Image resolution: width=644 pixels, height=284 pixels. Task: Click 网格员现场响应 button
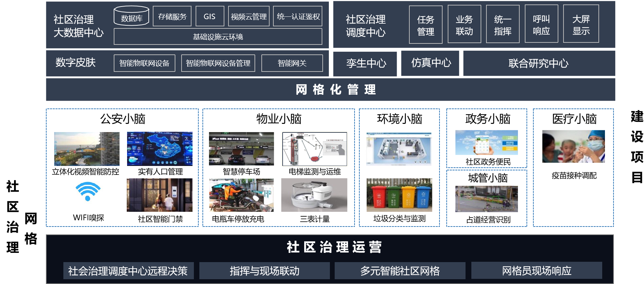[536, 271]
